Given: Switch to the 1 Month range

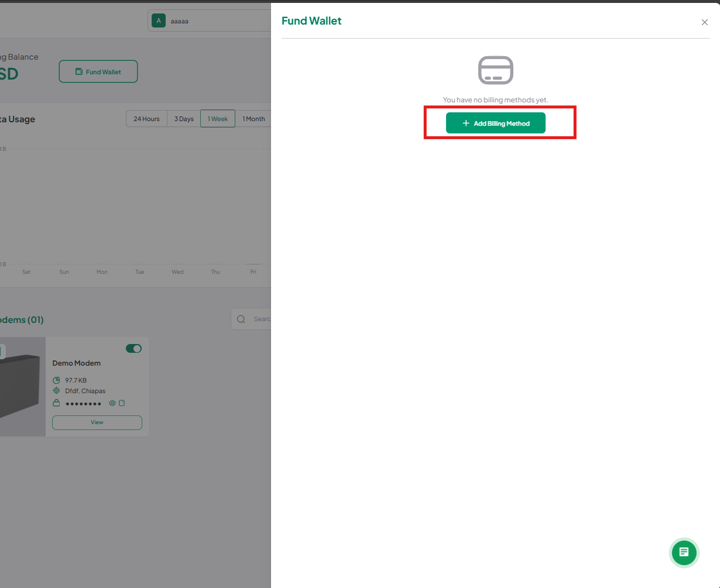Looking at the screenshot, I should 253,119.
